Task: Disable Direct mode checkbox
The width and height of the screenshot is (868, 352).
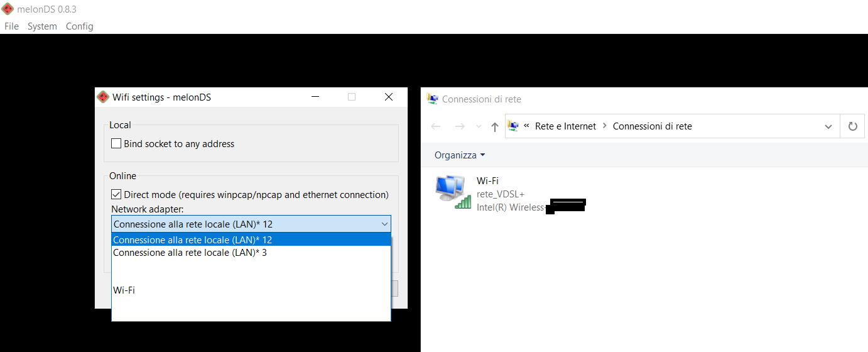Action: pyautogui.click(x=116, y=195)
